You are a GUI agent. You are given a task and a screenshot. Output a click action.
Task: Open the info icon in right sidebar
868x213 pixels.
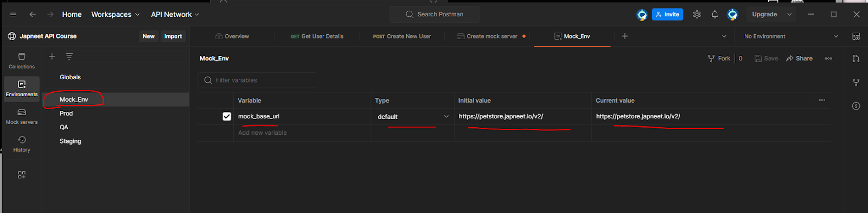(x=856, y=106)
